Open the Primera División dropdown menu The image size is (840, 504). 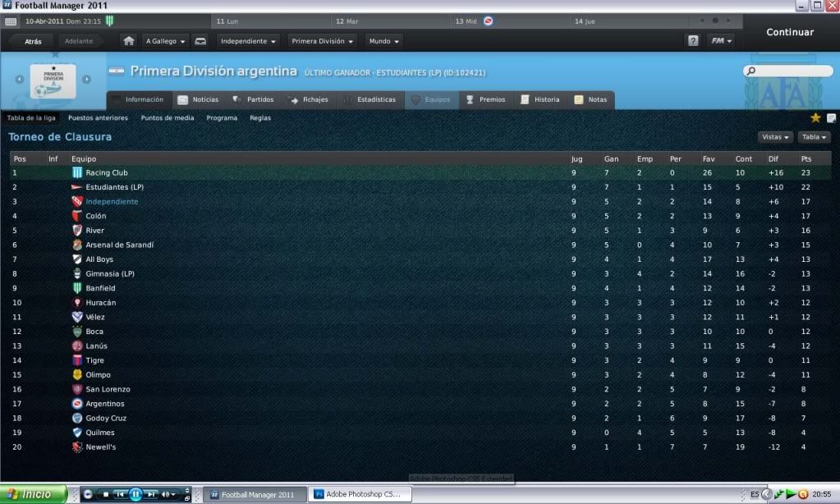tap(322, 41)
